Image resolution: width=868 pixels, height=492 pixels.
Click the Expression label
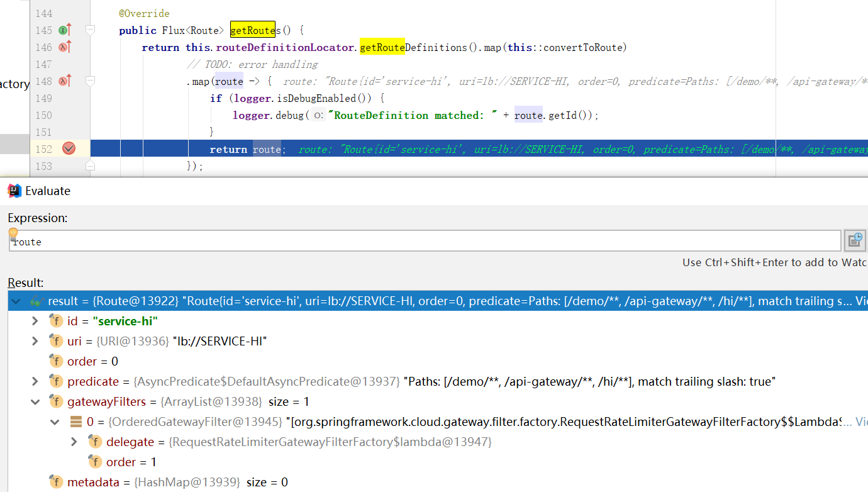37,218
